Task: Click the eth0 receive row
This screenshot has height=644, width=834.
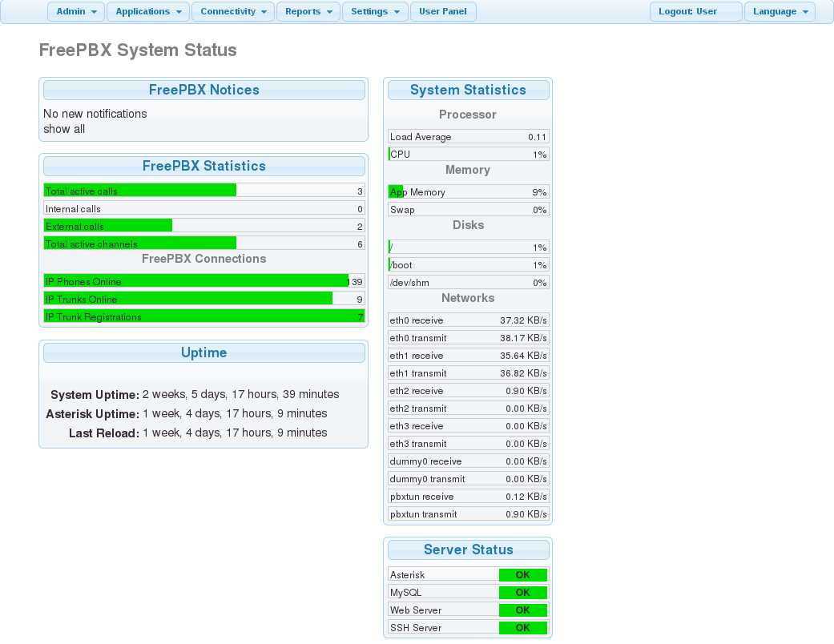Action: (468, 320)
